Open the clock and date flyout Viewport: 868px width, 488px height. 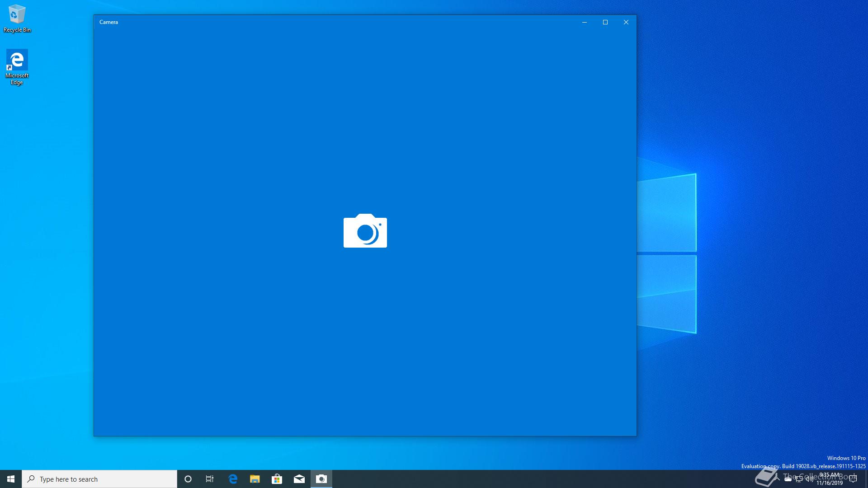point(830,479)
